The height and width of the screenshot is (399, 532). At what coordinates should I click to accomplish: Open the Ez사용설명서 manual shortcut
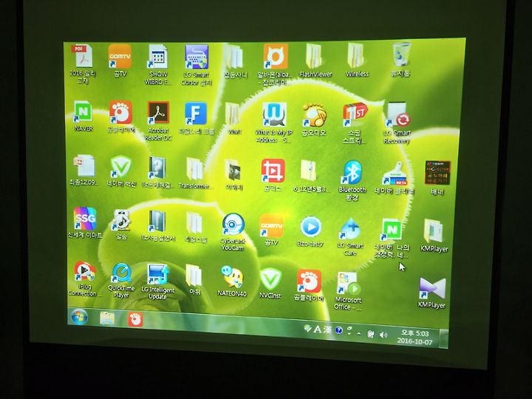158,225
